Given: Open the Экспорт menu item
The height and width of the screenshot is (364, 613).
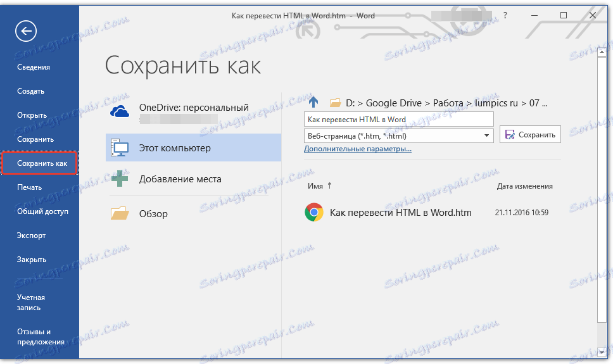Looking at the screenshot, I should tap(31, 235).
